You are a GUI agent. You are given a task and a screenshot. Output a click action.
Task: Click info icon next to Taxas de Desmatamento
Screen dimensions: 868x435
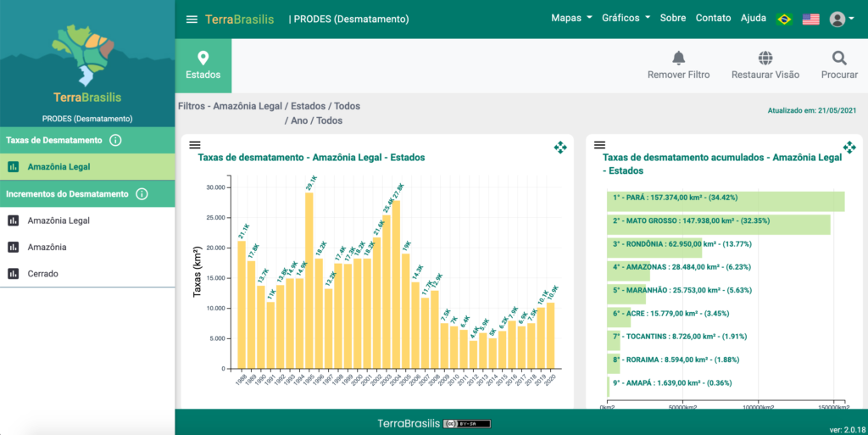(115, 140)
